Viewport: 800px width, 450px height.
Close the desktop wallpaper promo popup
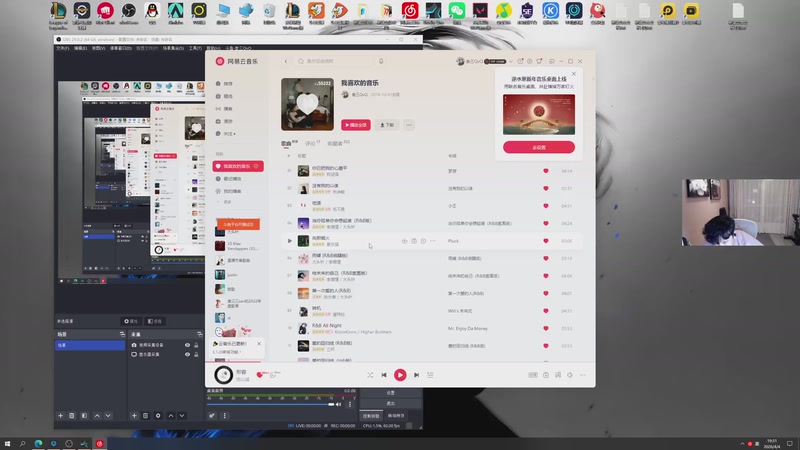[573, 74]
